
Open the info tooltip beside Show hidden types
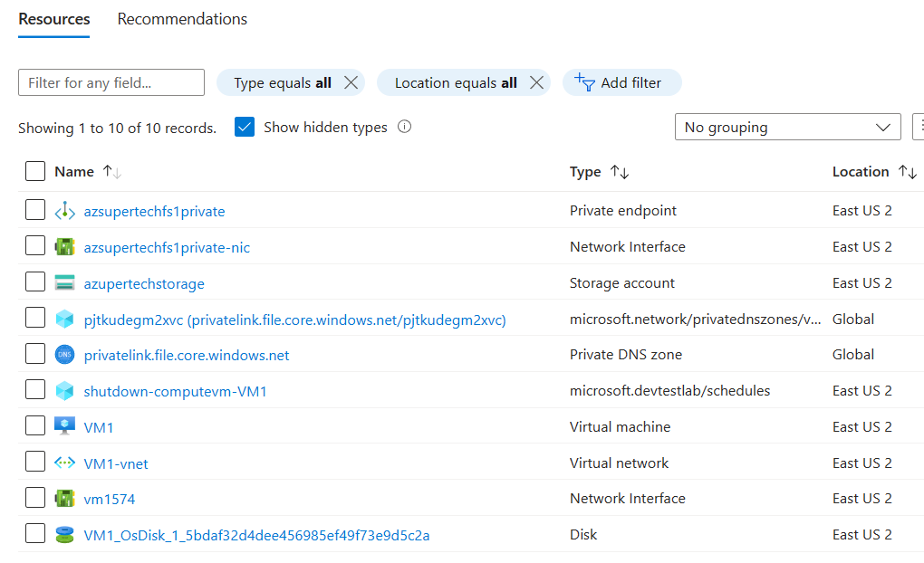[403, 127]
